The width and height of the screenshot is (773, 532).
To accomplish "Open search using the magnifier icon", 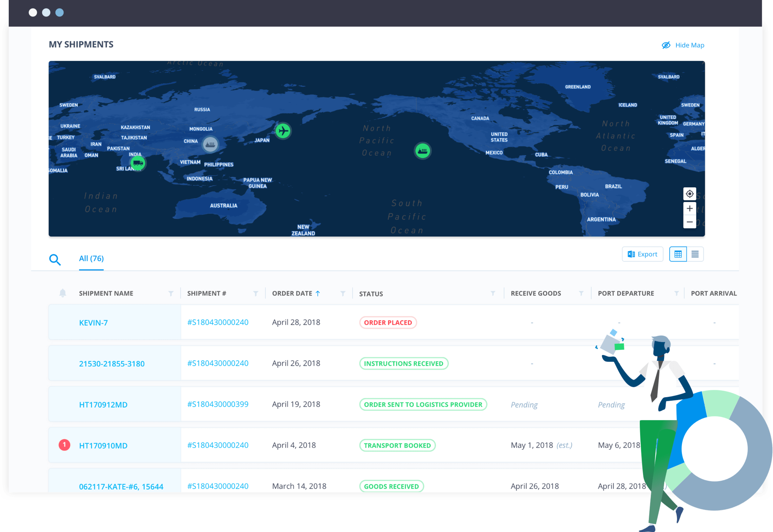I will [x=55, y=259].
